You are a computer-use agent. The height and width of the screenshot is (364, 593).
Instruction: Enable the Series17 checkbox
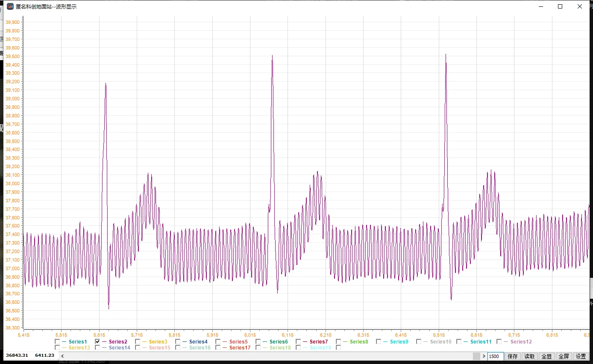(x=218, y=347)
